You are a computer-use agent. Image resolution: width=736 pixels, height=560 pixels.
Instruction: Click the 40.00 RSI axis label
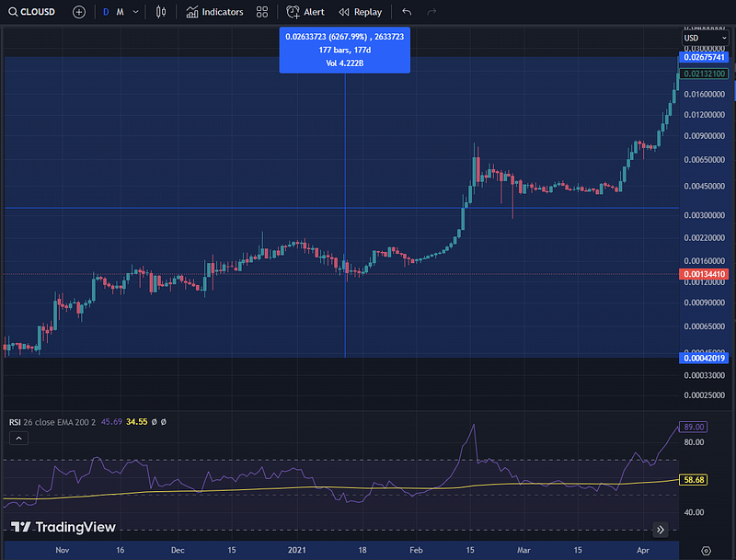click(x=694, y=512)
